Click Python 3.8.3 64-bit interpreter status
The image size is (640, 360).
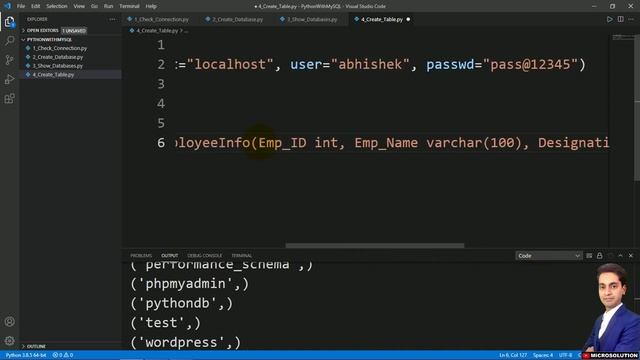coord(26,355)
